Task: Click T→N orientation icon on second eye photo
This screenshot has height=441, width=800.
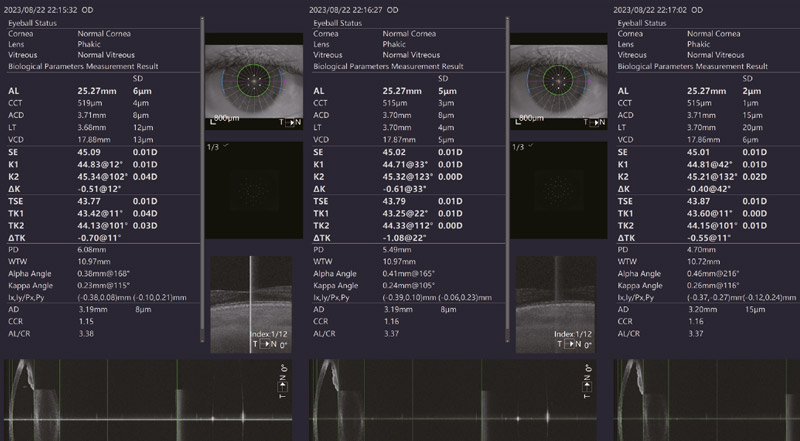Action: click(595, 122)
